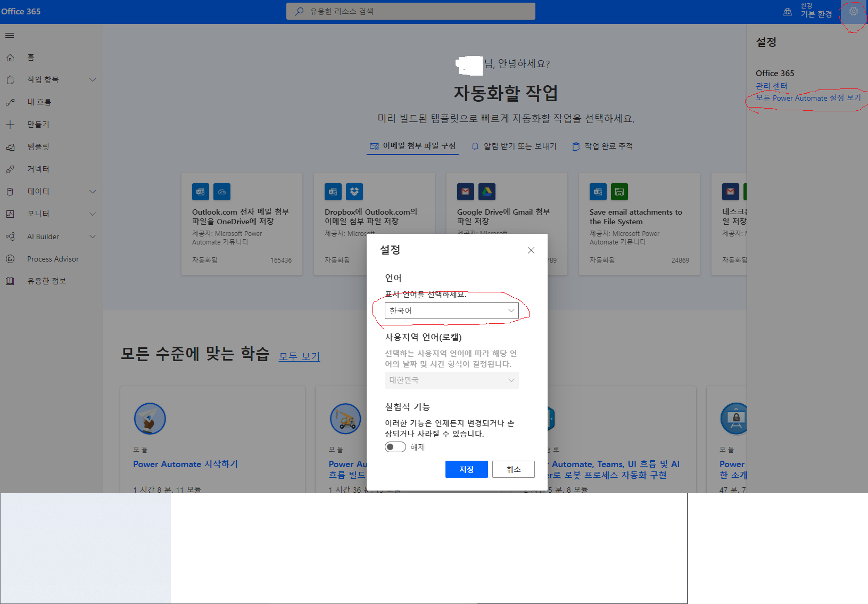Click the 모니터 chart icon
The width and height of the screenshot is (868, 604).
click(10, 214)
